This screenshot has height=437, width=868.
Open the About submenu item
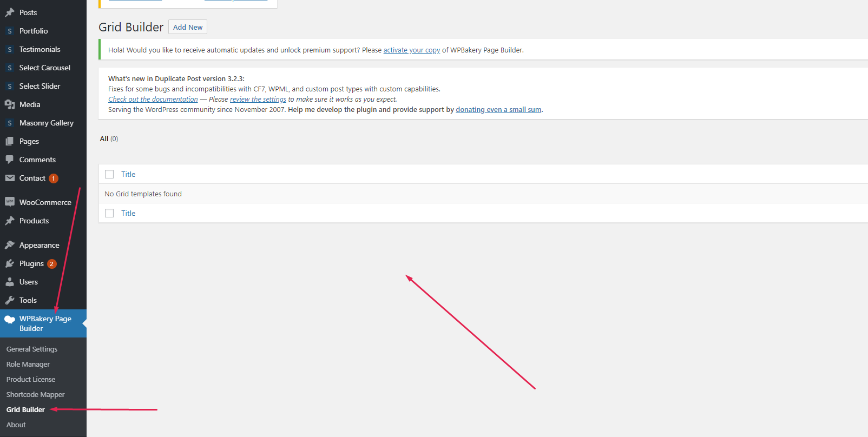(x=16, y=425)
